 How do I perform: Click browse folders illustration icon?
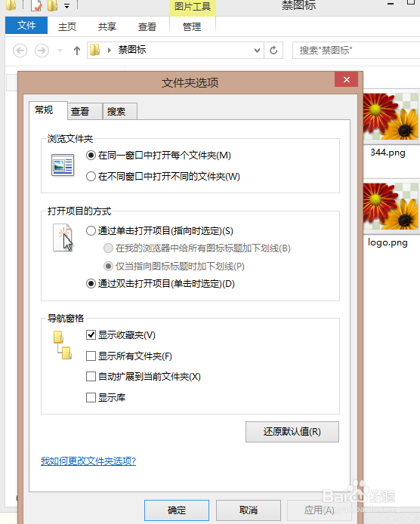pos(63,165)
